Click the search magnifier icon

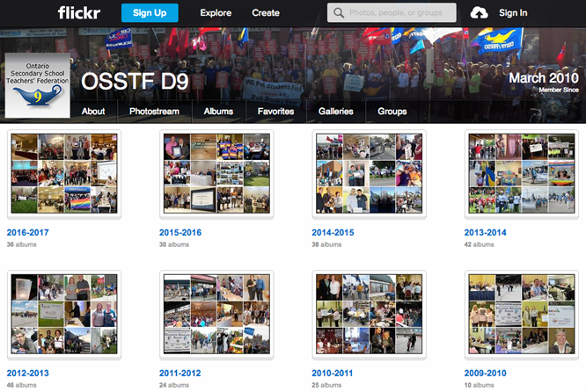pos(339,12)
